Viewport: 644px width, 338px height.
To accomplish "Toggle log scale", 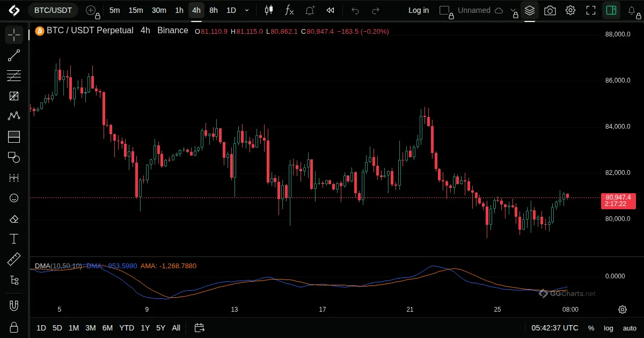I will (x=609, y=328).
